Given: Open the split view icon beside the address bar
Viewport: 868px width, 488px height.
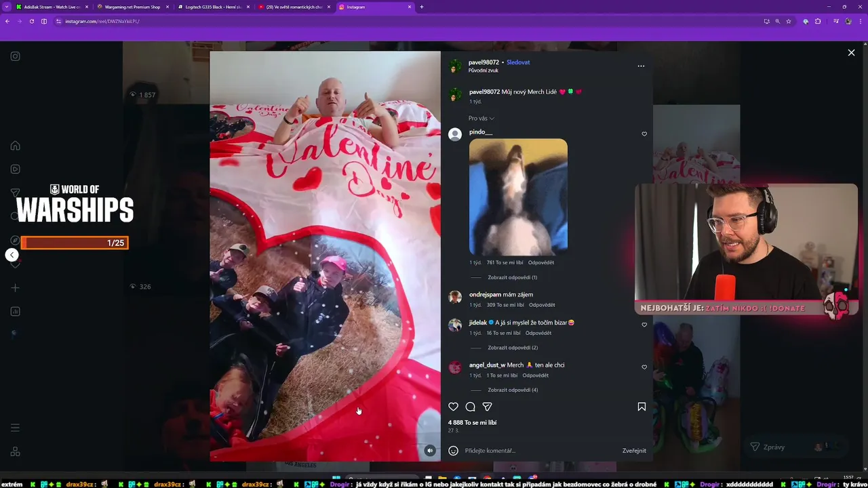Looking at the screenshot, I should pyautogui.click(x=44, y=21).
